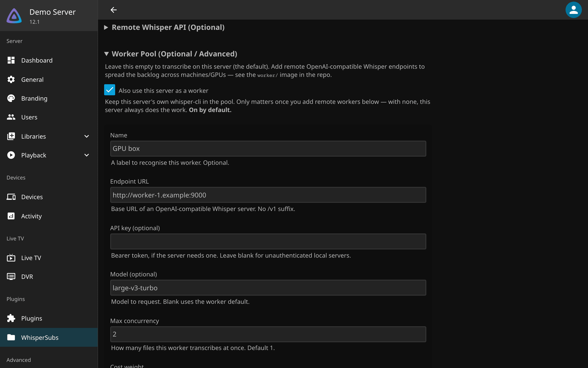Click the Endpoint URL field

268,195
